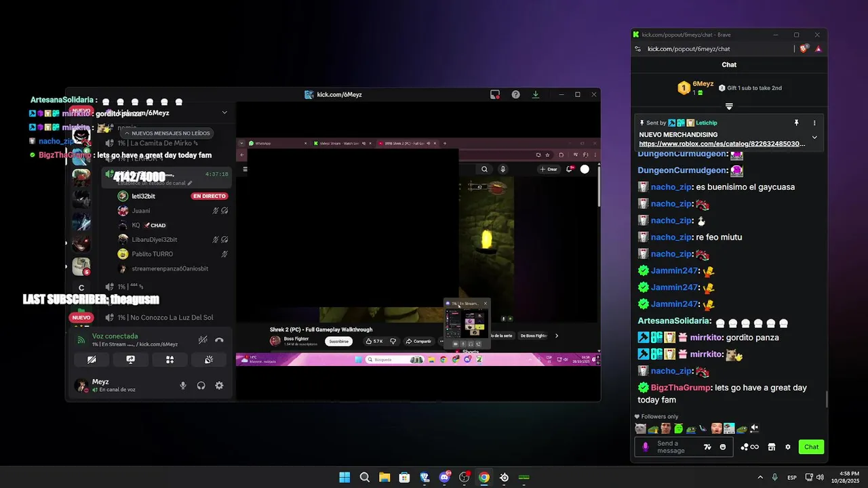Click YouTube search magnifier in stream
Image resolution: width=868 pixels, height=488 pixels.
[x=485, y=169]
